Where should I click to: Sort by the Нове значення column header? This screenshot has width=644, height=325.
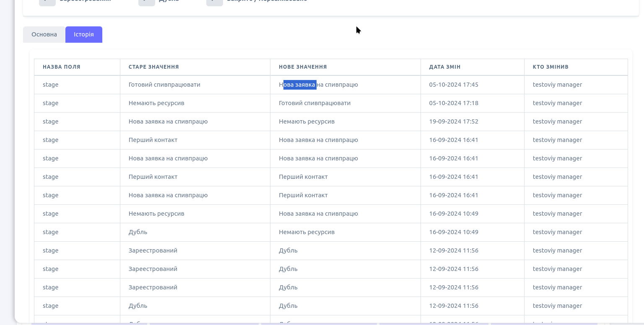click(303, 67)
